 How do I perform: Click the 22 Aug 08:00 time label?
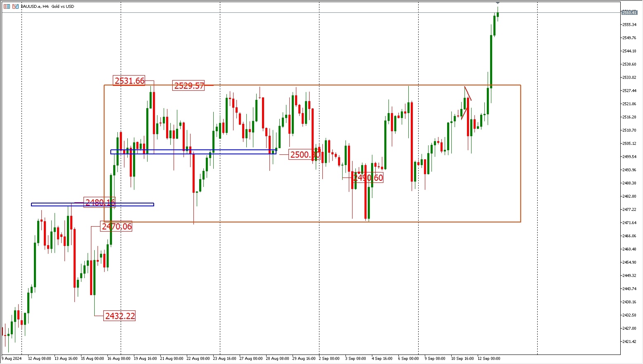point(198,359)
